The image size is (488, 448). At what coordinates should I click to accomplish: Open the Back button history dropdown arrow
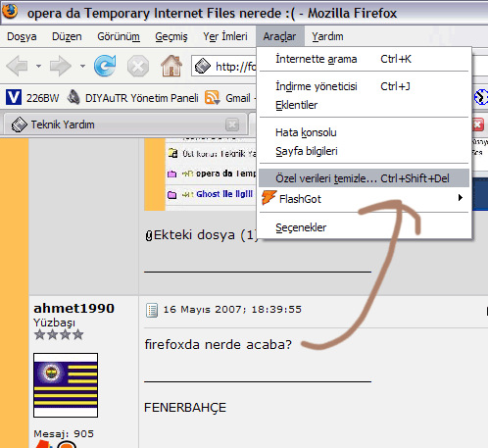[x=38, y=67]
